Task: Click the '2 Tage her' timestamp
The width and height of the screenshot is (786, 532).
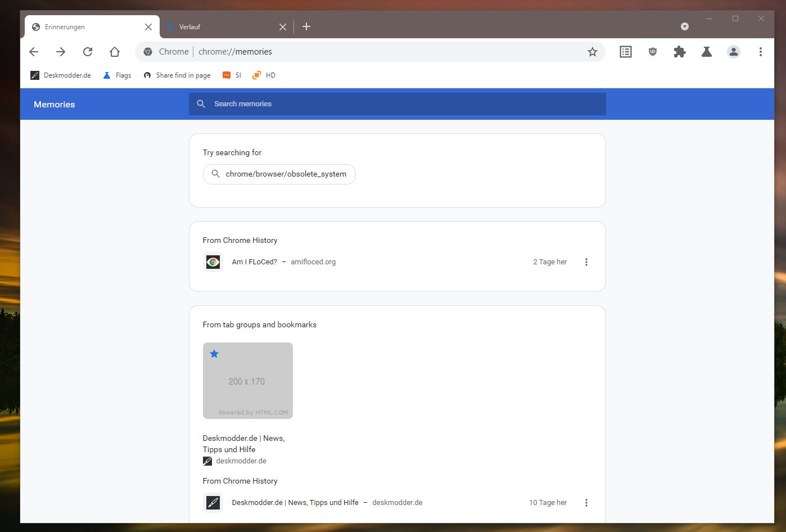Action: 550,262
